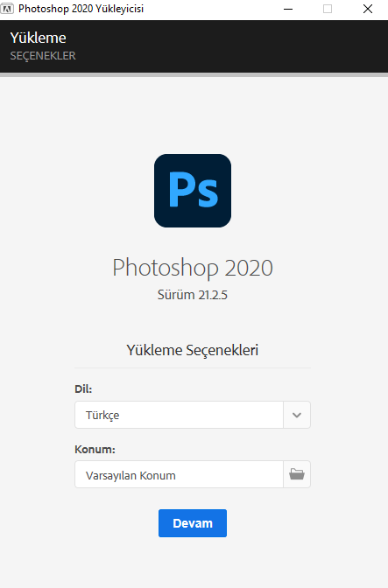Click the disabled maximize window button
Screen dimensions: 388x588
tap(328, 9)
